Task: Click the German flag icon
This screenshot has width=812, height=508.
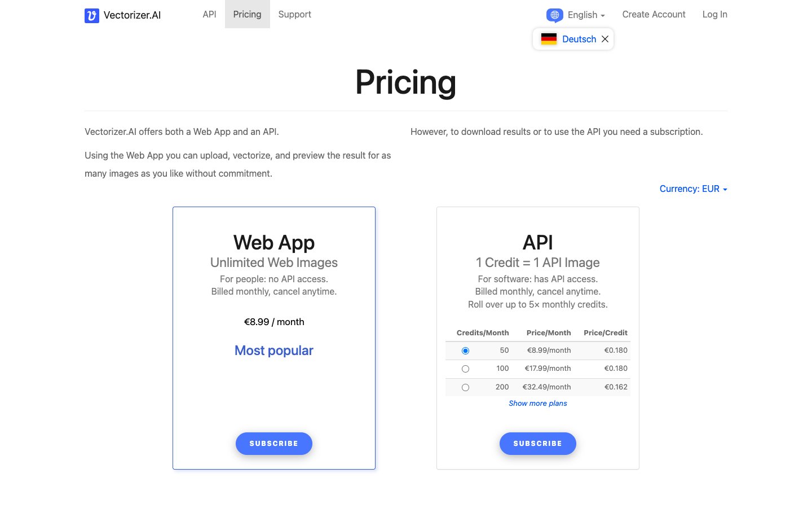Action: [549, 39]
